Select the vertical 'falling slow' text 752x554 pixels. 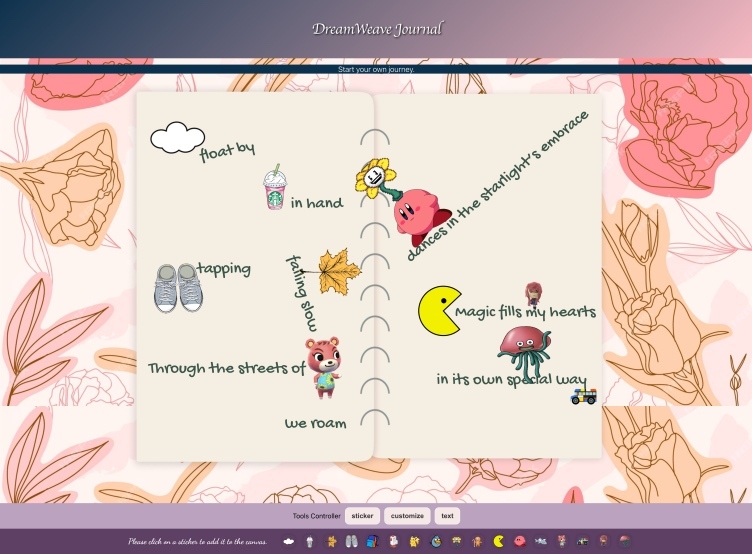coord(302,294)
